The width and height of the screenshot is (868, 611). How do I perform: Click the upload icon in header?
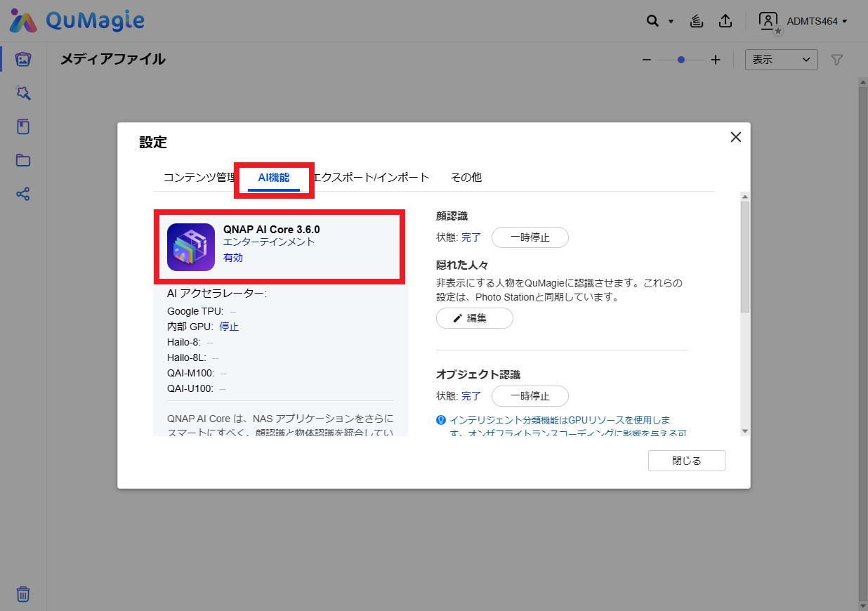point(725,21)
